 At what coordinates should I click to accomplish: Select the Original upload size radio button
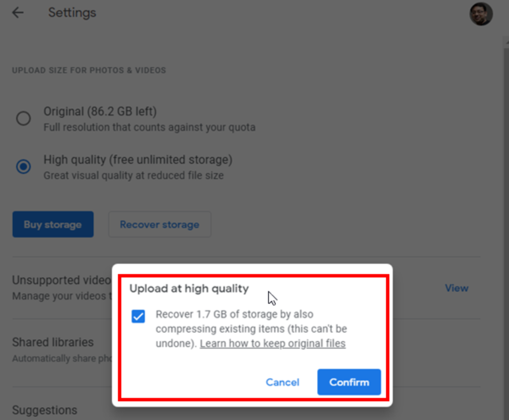click(x=23, y=118)
